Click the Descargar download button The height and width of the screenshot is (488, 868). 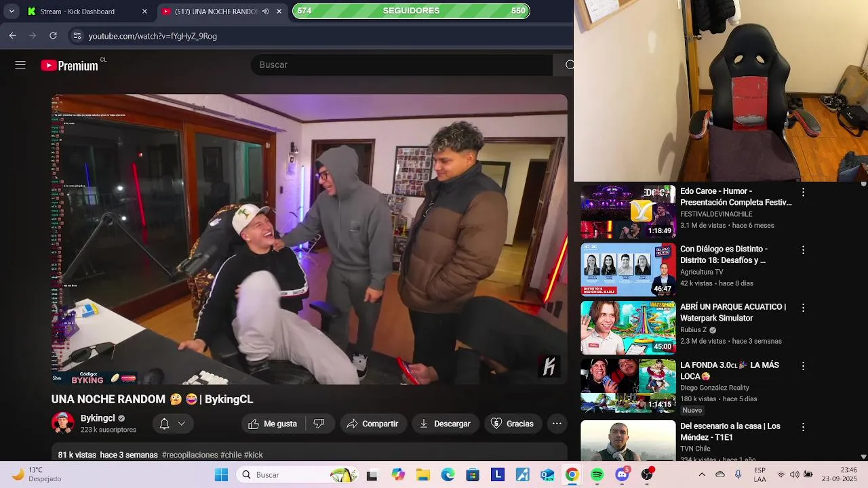[445, 424]
